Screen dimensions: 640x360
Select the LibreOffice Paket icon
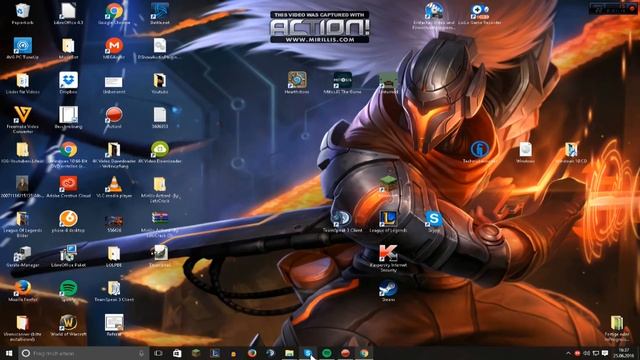[x=68, y=256]
